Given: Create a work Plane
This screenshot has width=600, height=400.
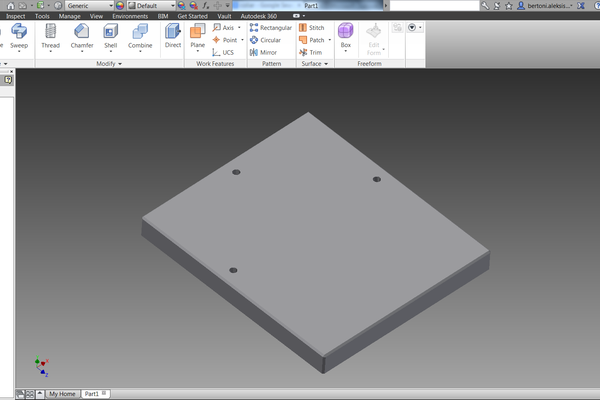Looking at the screenshot, I should (197, 36).
